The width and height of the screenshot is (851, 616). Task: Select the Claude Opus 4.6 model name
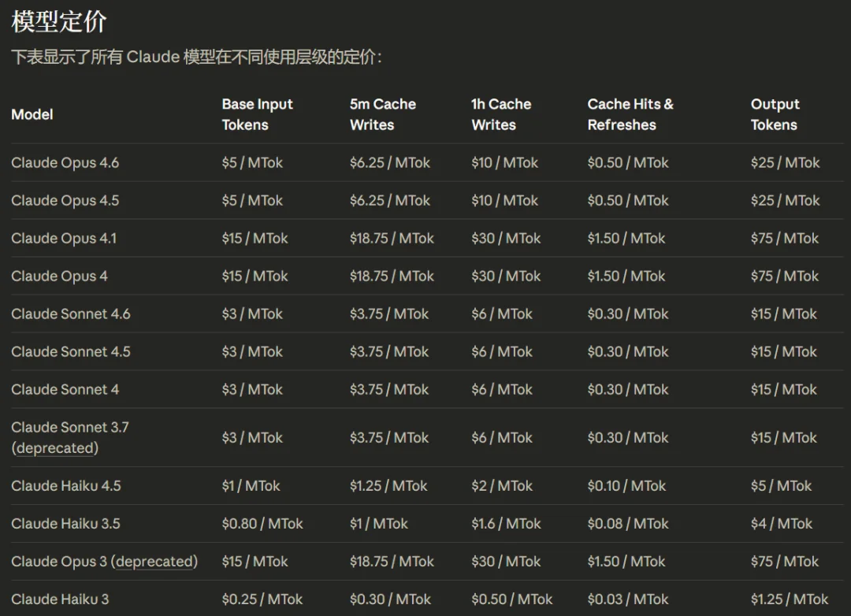click(x=65, y=163)
